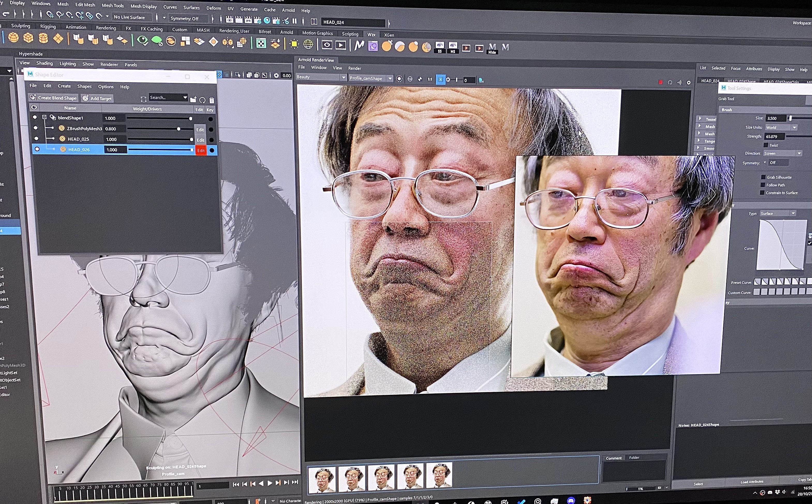Screen dimensions: 812x504
Task: Switch to Sculpting shelf tab
Action: pyautogui.click(x=20, y=26)
